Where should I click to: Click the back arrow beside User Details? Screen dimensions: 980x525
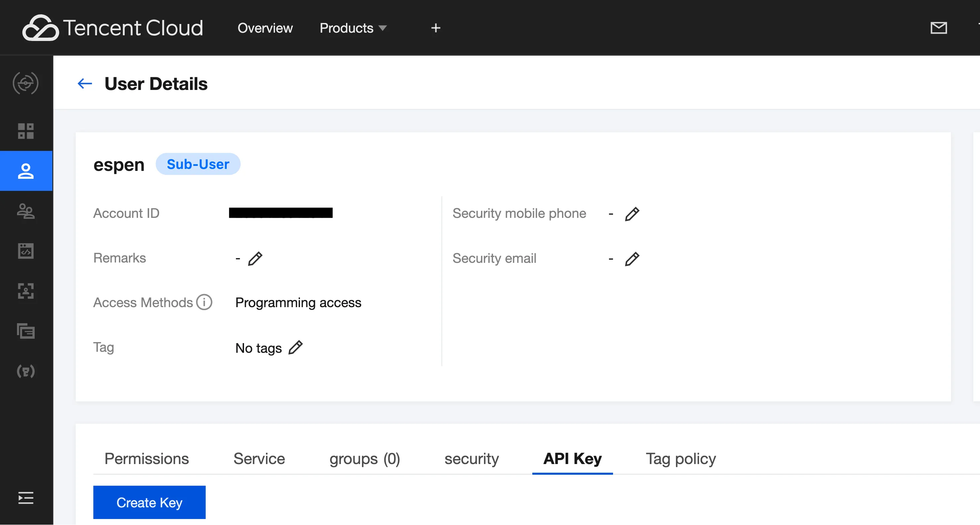84,84
